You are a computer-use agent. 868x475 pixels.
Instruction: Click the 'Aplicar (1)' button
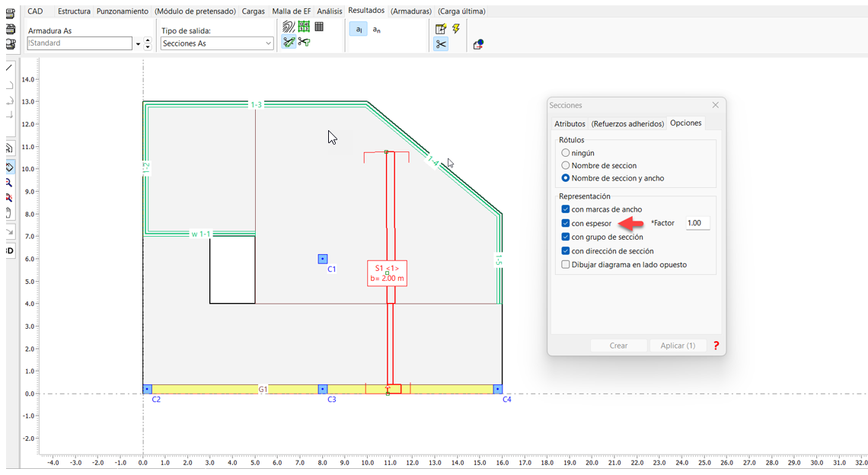click(x=678, y=346)
